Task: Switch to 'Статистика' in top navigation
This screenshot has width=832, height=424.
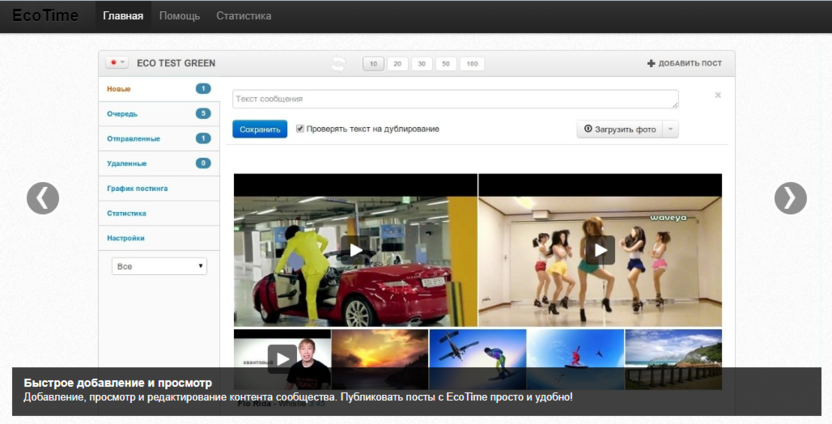Action: click(x=243, y=16)
